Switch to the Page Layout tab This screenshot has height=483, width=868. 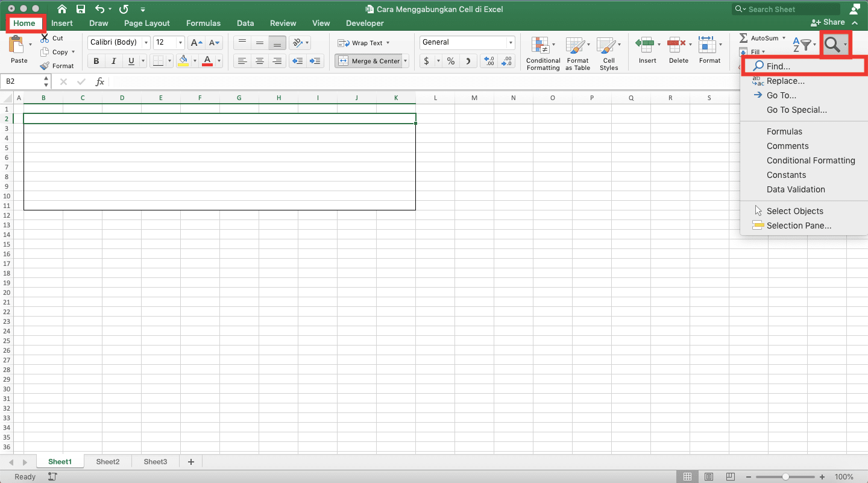click(x=147, y=23)
